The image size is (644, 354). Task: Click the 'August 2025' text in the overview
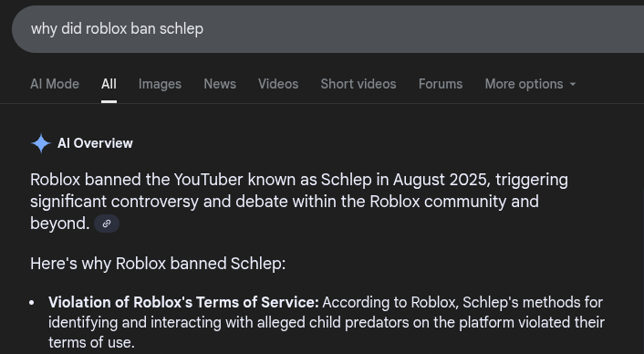point(441,180)
